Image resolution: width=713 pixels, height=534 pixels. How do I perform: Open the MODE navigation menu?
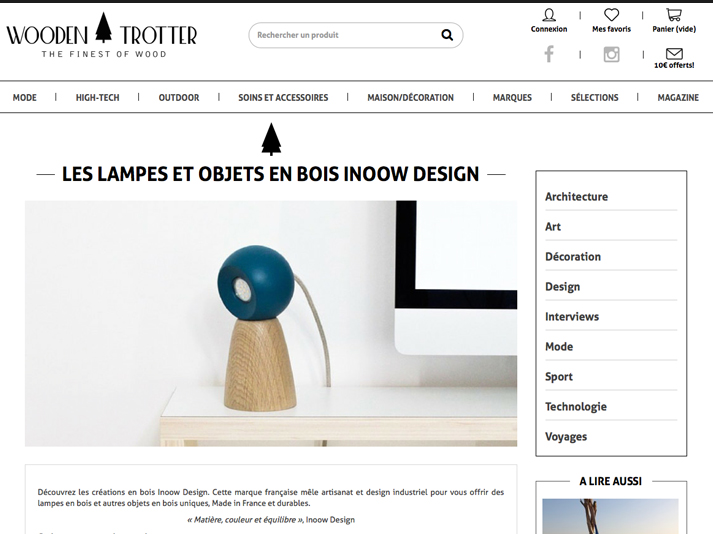pyautogui.click(x=25, y=97)
